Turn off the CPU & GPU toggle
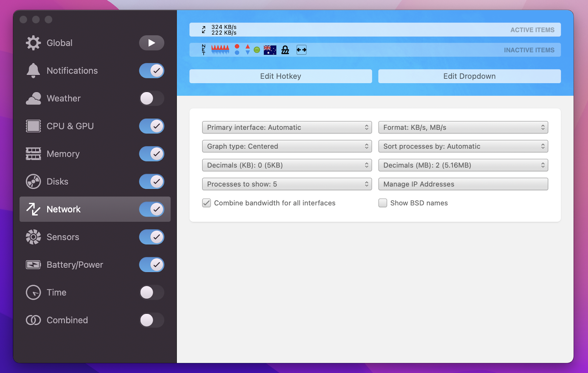 151,126
